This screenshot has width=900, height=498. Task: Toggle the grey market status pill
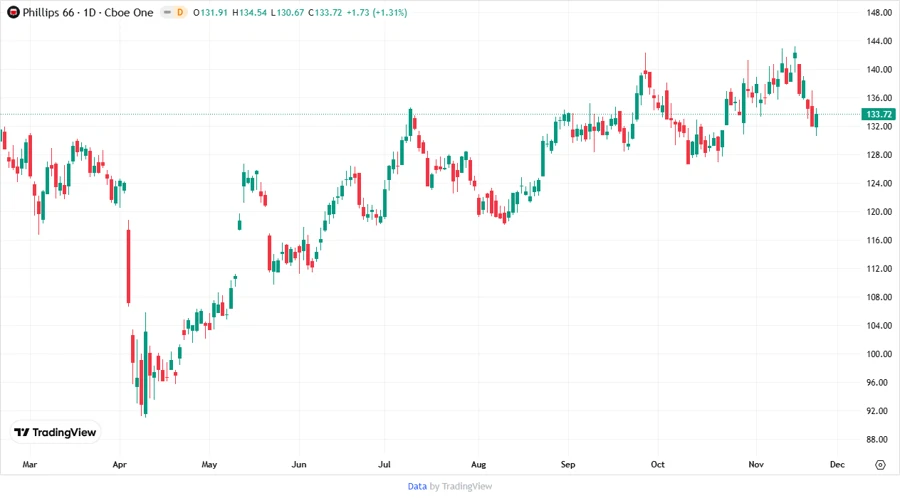point(168,12)
